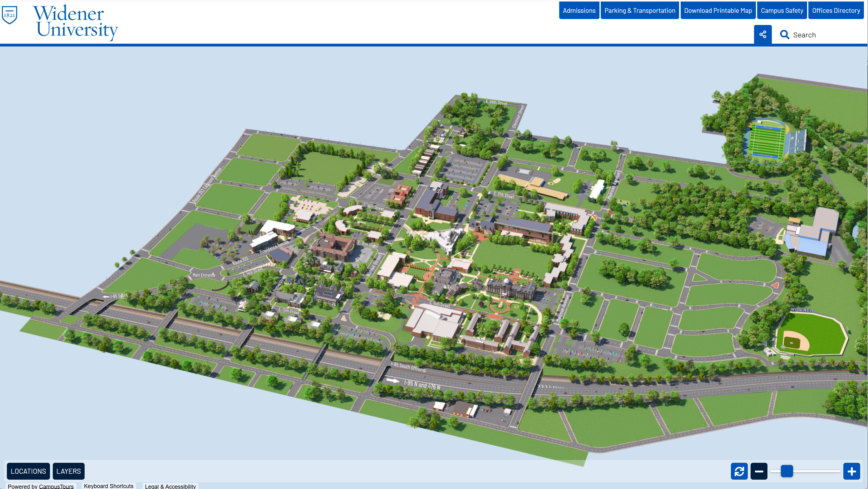This screenshot has width=868, height=489.
Task: Open the LAYERS panel
Action: click(69, 471)
